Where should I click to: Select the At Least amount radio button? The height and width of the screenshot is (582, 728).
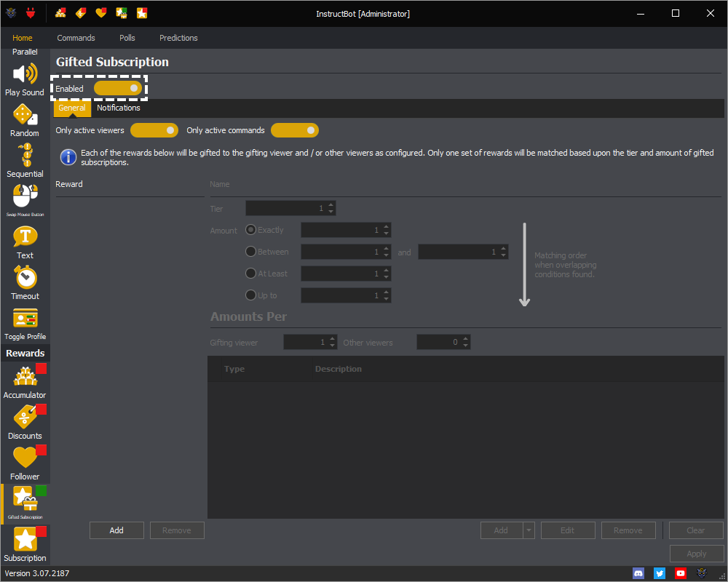(x=250, y=274)
